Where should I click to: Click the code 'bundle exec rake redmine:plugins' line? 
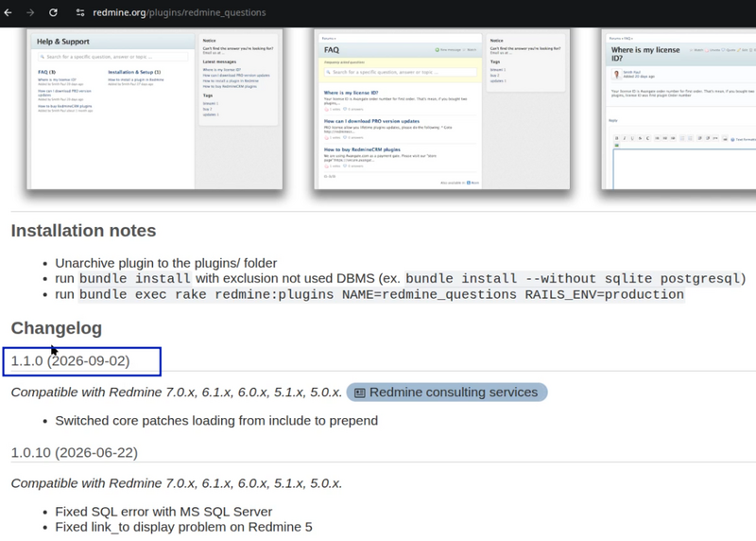(x=382, y=294)
